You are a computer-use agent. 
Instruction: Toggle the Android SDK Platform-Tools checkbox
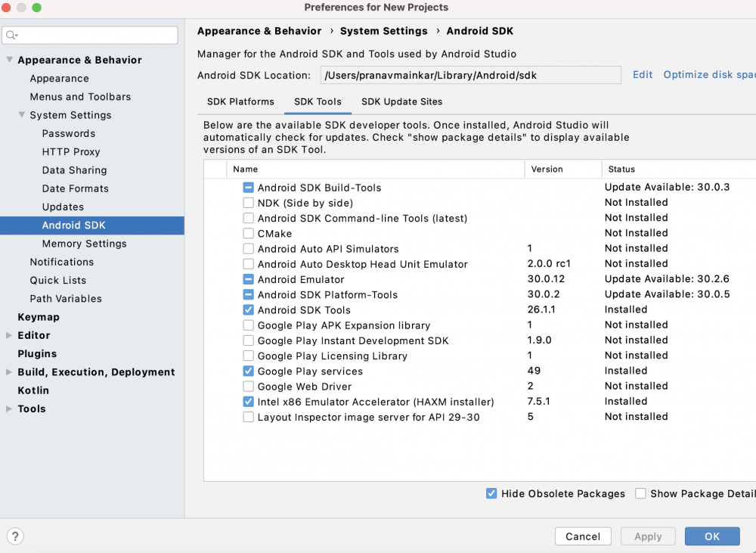coord(248,294)
